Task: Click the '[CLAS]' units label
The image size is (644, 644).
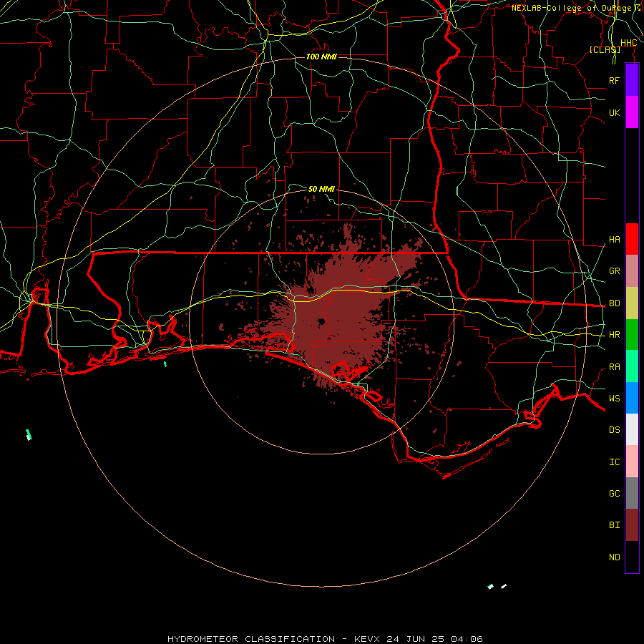Action: [605, 49]
